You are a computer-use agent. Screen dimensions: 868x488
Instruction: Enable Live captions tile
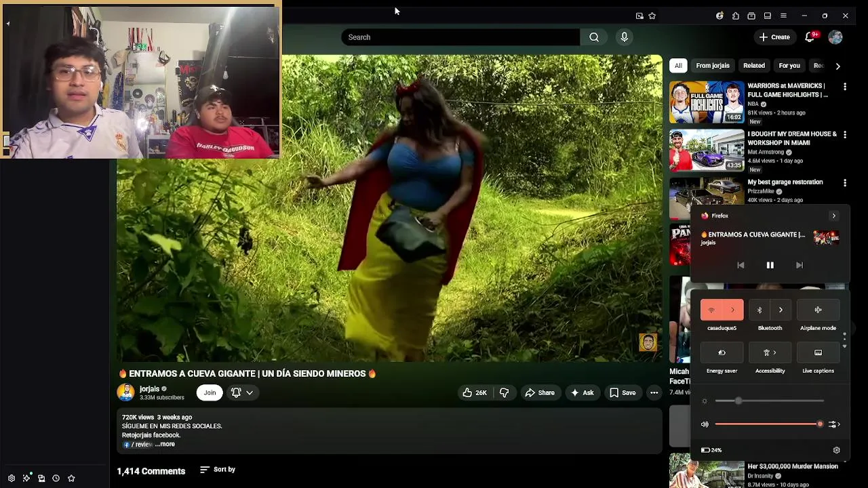pyautogui.click(x=818, y=352)
